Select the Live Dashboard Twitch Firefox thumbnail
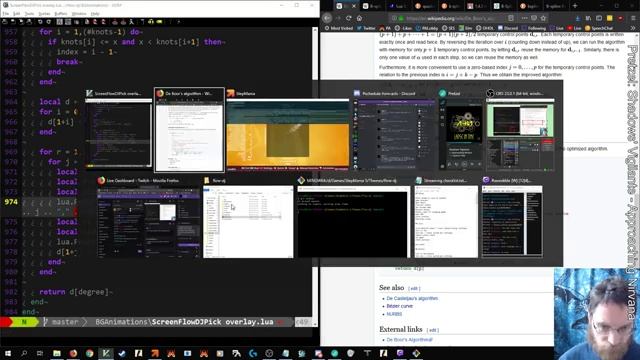This screenshot has width=640, height=360. click(148, 218)
